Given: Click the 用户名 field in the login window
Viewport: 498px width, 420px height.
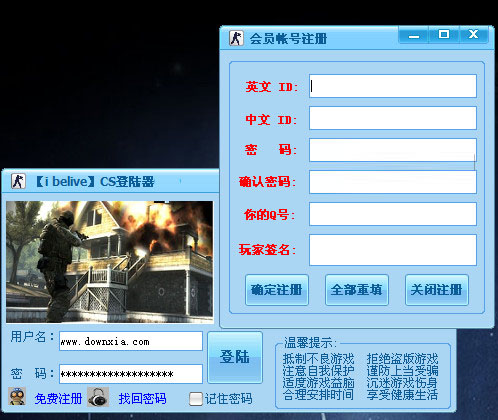Looking at the screenshot, I should (x=131, y=341).
